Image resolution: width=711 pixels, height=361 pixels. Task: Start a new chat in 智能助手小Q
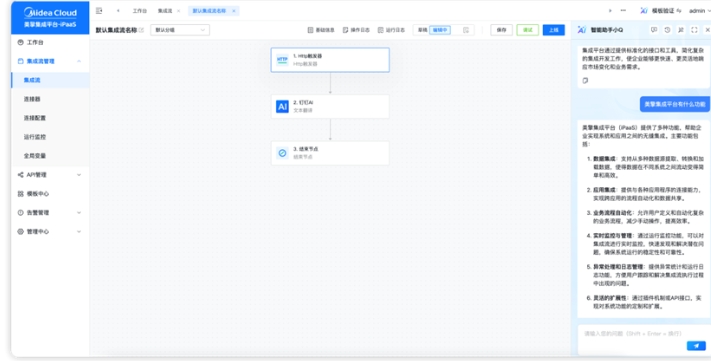[653, 30]
